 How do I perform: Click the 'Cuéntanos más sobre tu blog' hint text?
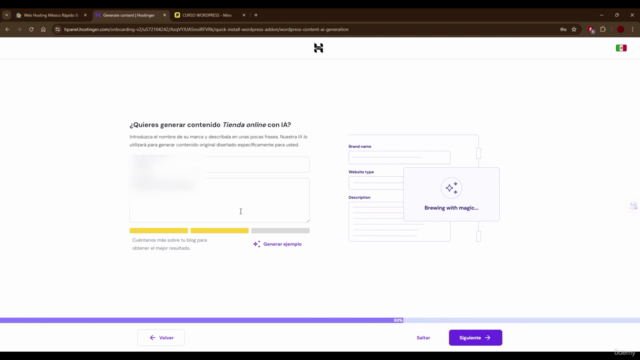(169, 244)
